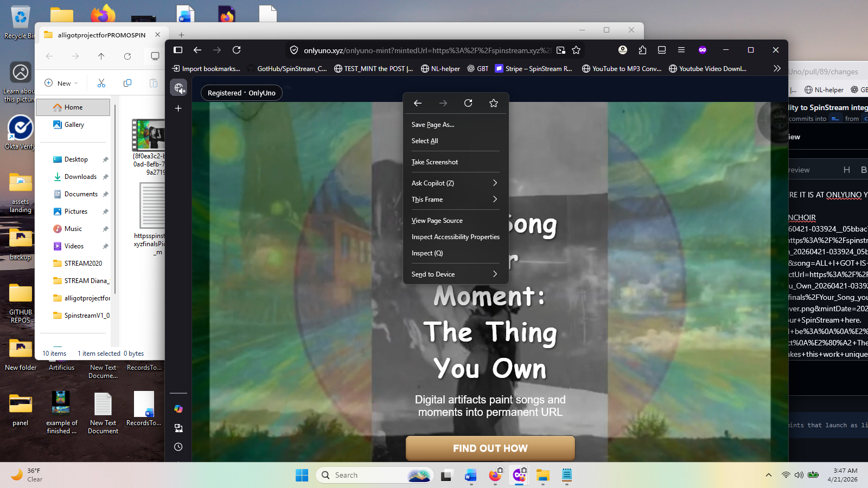Screen dimensions: 868x488
Task: Click the purple infinity extension icon
Action: 703,50
